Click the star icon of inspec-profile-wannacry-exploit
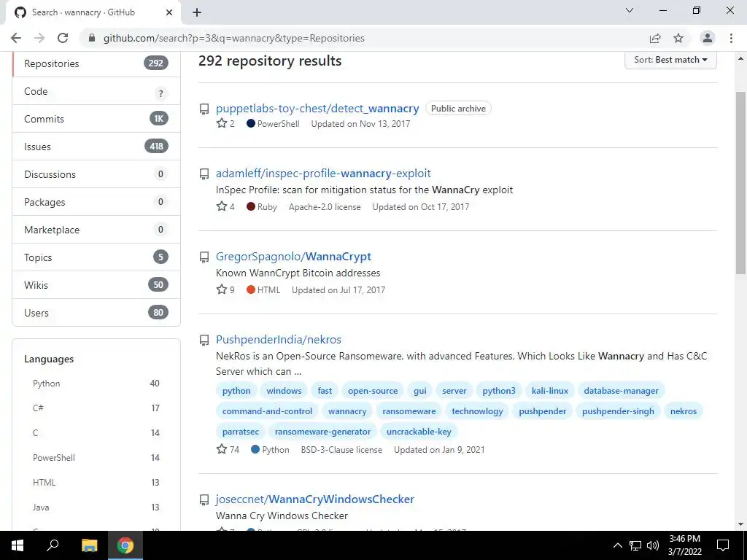The image size is (747, 560). (x=222, y=206)
